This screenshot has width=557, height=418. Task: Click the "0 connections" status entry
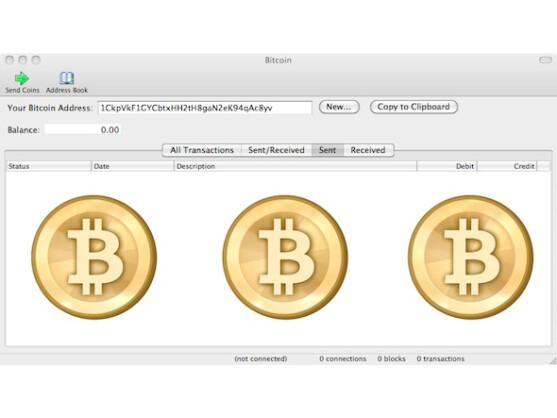click(342, 359)
